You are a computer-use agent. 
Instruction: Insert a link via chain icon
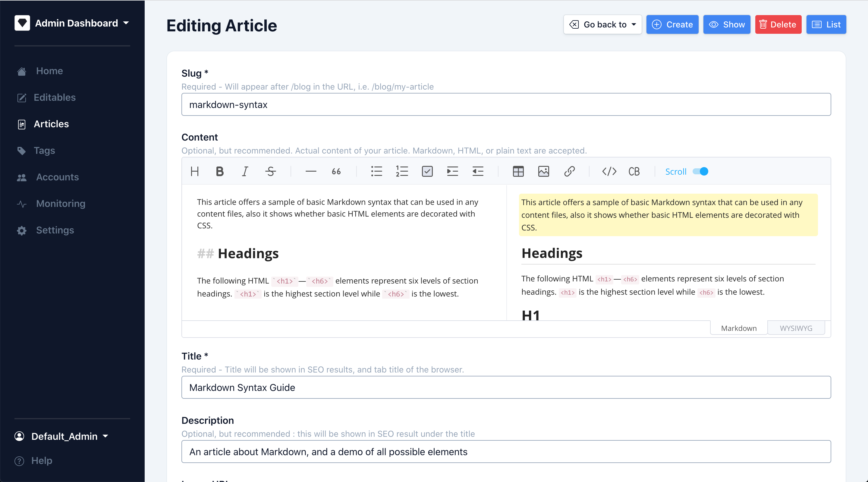(x=569, y=171)
